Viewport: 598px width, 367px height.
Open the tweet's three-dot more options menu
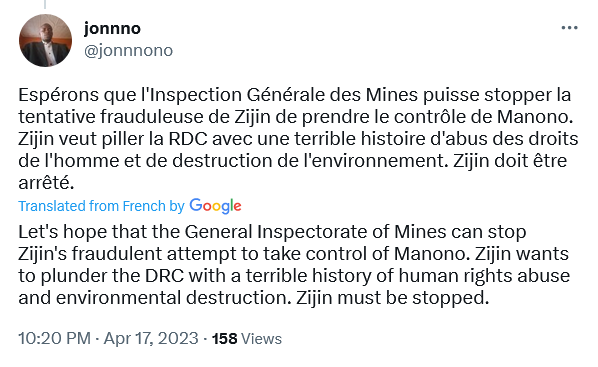(569, 28)
